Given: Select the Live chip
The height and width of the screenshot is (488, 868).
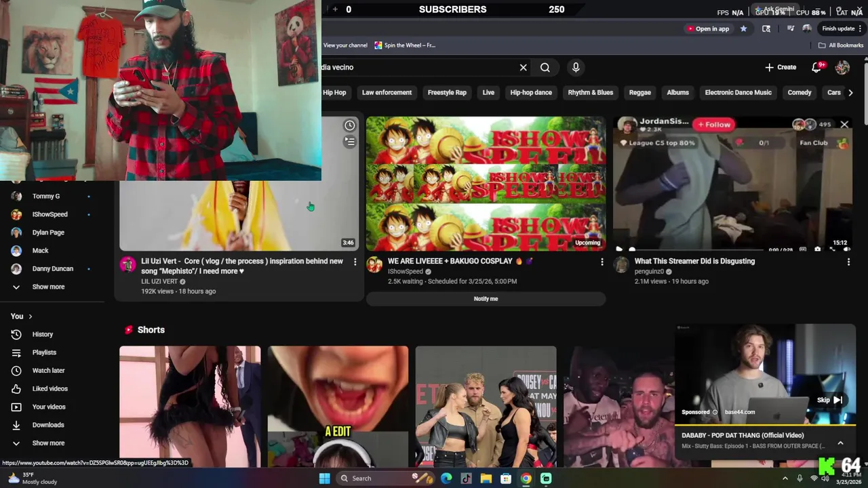Looking at the screenshot, I should tap(488, 93).
